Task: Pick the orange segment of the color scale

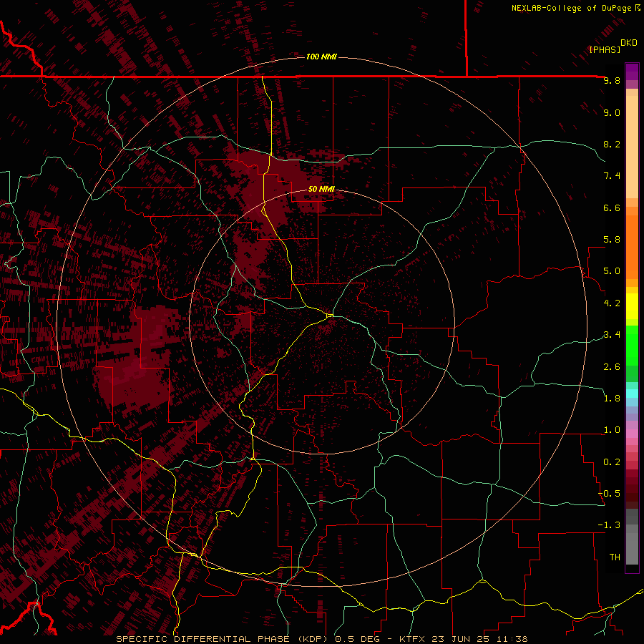Action: click(x=632, y=248)
